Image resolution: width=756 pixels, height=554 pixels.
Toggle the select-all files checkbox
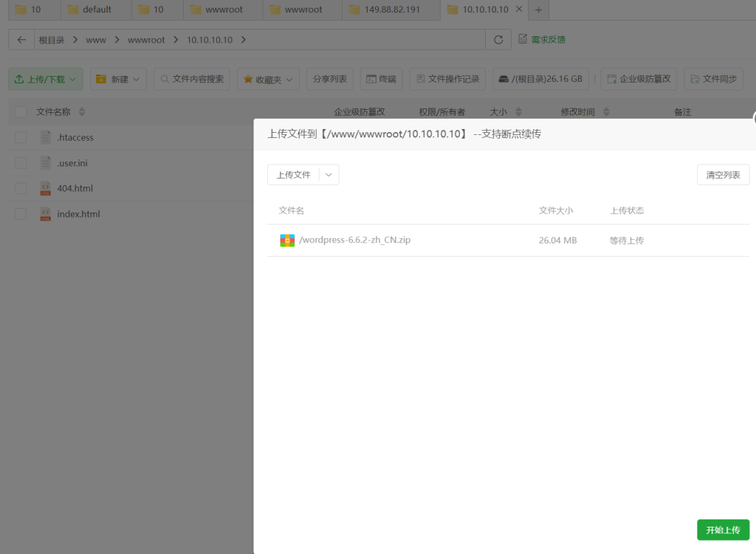pos(21,112)
